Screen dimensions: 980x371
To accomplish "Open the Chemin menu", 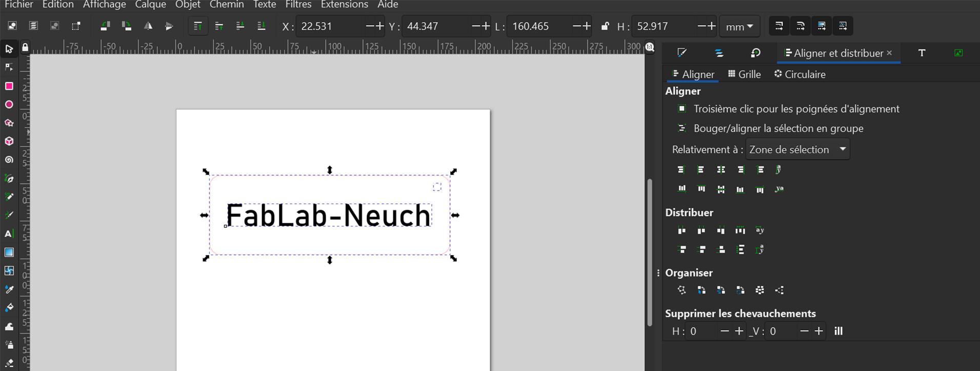I will (227, 5).
